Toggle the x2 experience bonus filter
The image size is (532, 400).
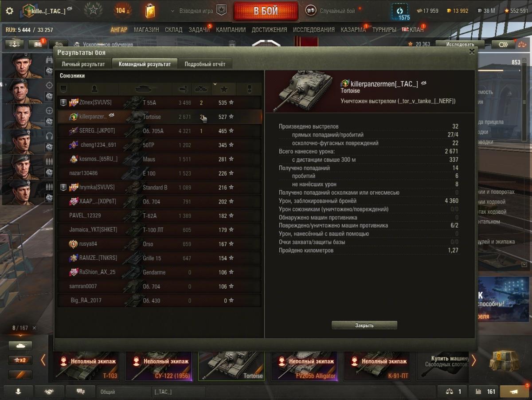pyautogui.click(x=20, y=360)
